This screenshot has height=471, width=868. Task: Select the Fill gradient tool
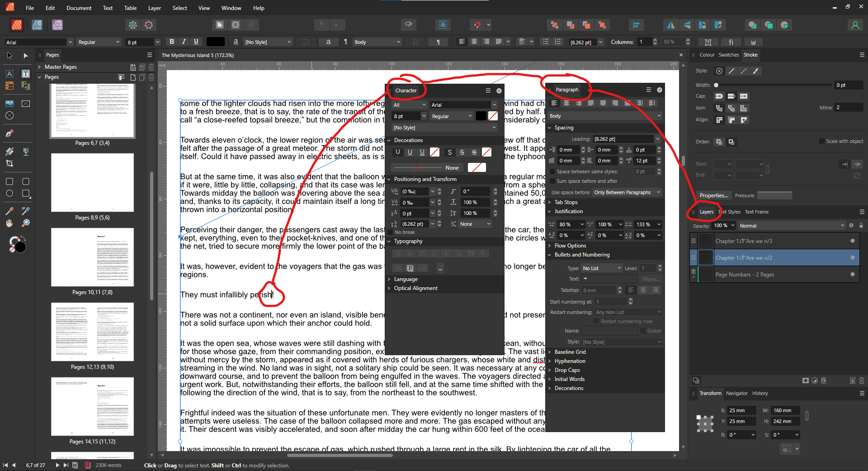(x=9, y=151)
